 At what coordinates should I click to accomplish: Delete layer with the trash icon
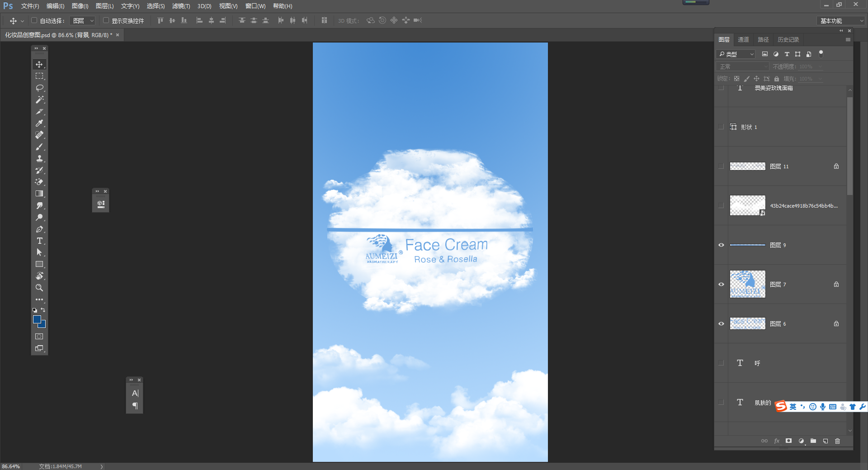[837, 441]
